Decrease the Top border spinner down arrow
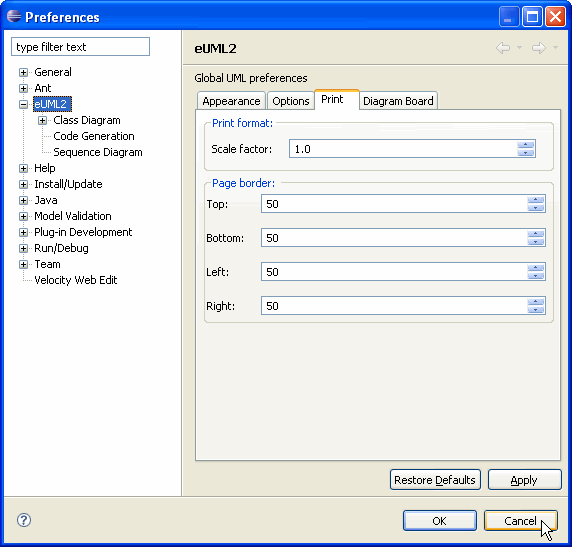The width and height of the screenshot is (572, 547). click(x=536, y=208)
